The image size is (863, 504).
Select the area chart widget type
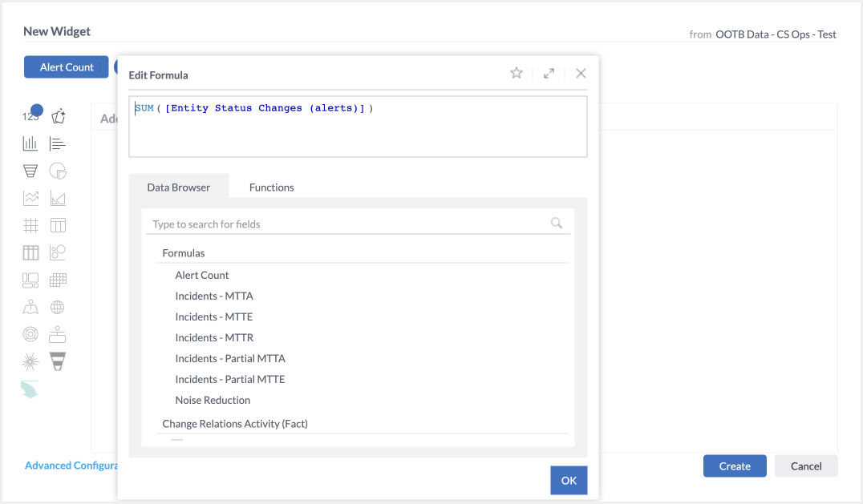pos(58,198)
